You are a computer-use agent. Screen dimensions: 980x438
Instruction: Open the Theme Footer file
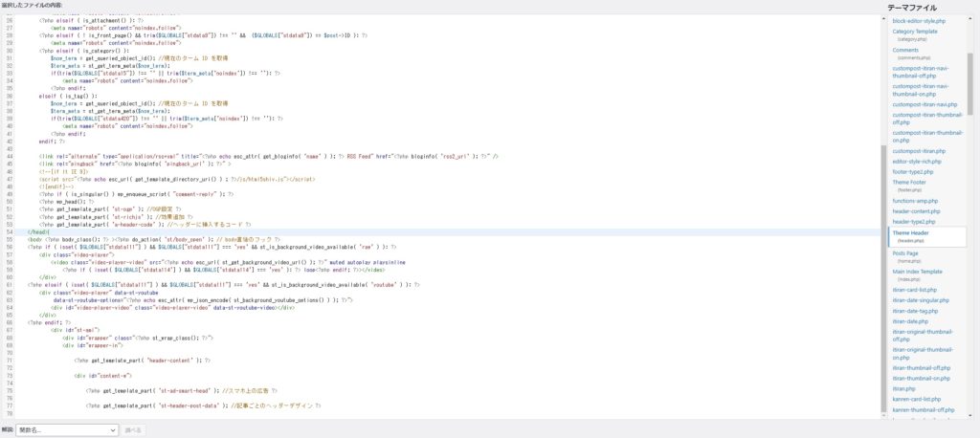point(908,184)
